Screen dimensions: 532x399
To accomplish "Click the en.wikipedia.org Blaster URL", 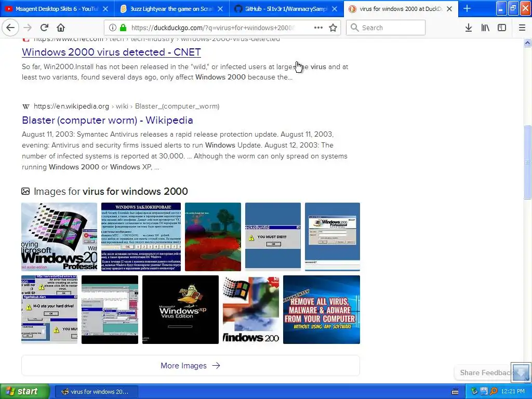I will [126, 106].
